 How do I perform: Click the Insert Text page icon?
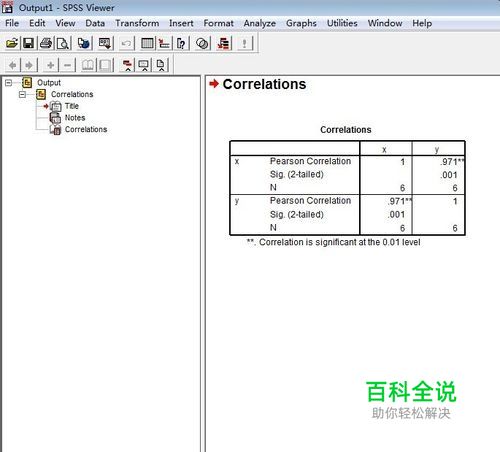161,65
